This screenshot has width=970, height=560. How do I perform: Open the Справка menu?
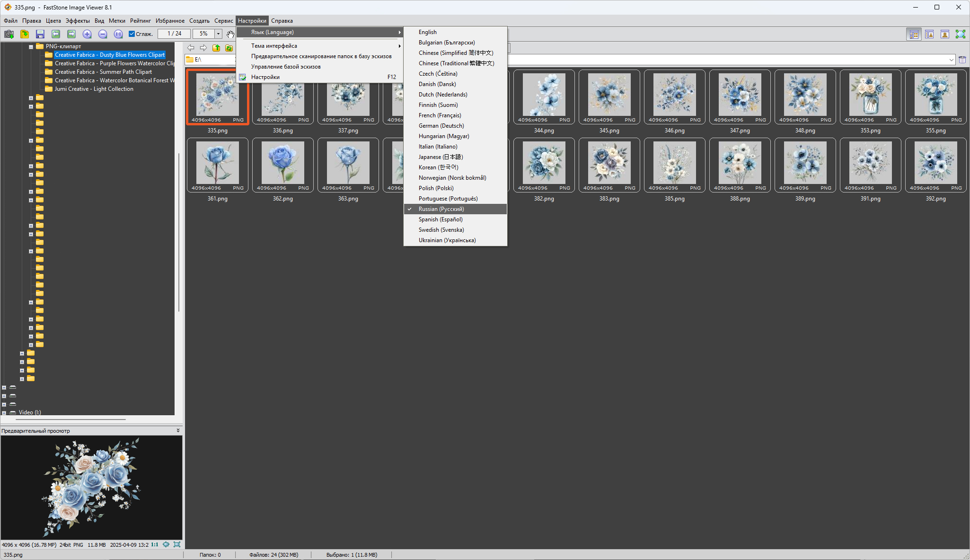(282, 21)
